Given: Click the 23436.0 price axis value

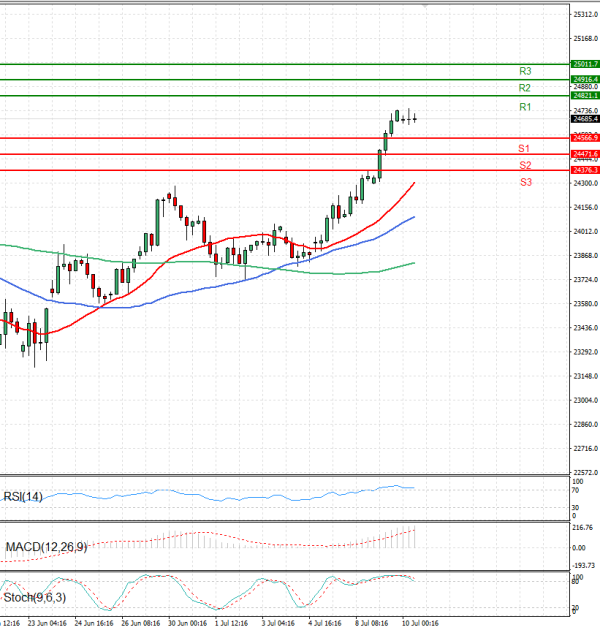Looking at the screenshot, I should [586, 328].
